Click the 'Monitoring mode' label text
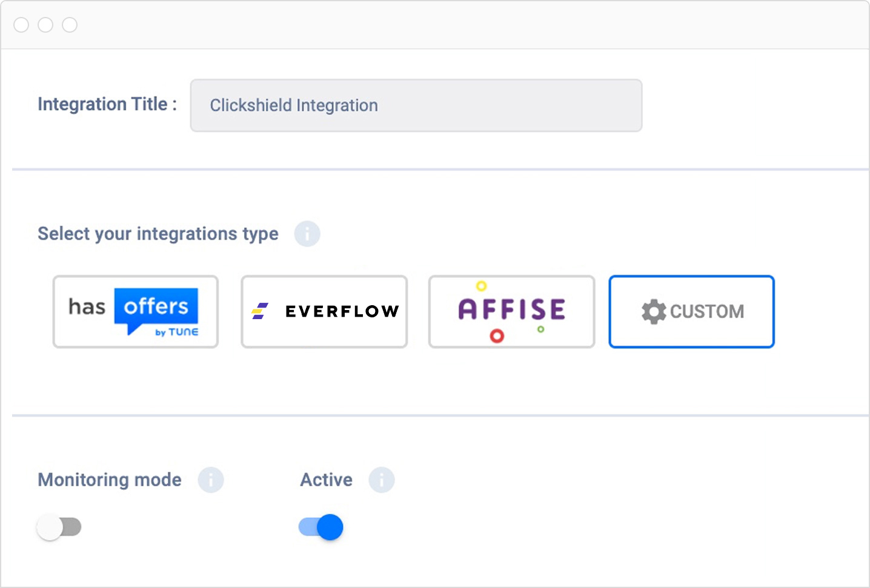 (110, 480)
